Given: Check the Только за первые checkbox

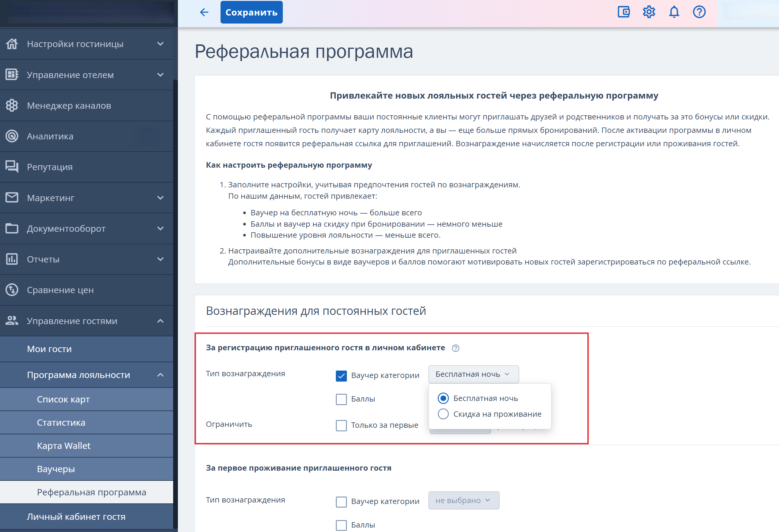Looking at the screenshot, I should [341, 425].
